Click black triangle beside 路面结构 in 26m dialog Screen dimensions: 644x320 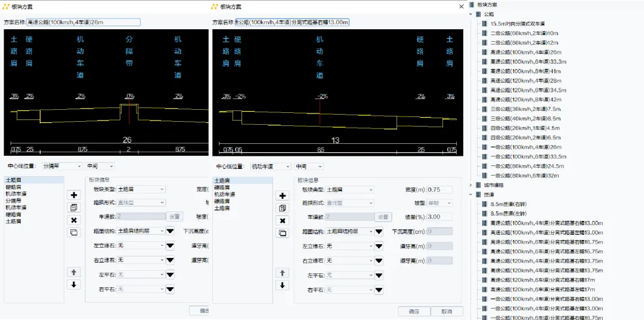click(170, 231)
